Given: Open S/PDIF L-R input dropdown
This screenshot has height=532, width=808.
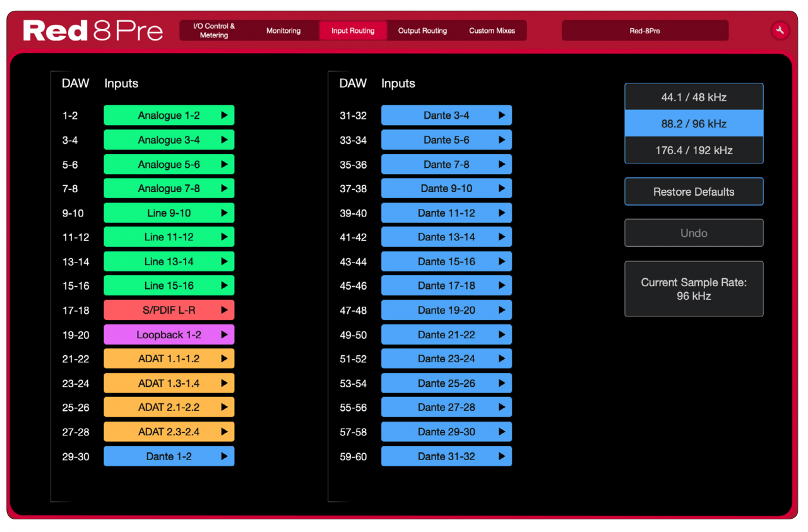Looking at the screenshot, I should 169,310.
